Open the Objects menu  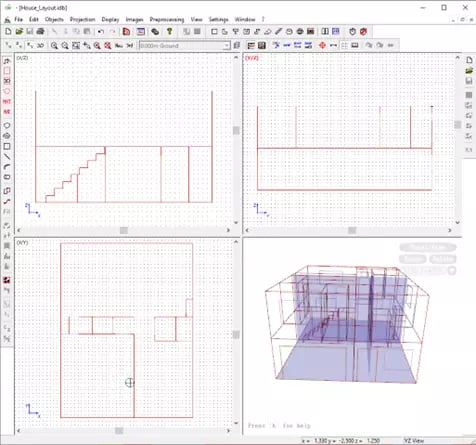[x=54, y=19]
